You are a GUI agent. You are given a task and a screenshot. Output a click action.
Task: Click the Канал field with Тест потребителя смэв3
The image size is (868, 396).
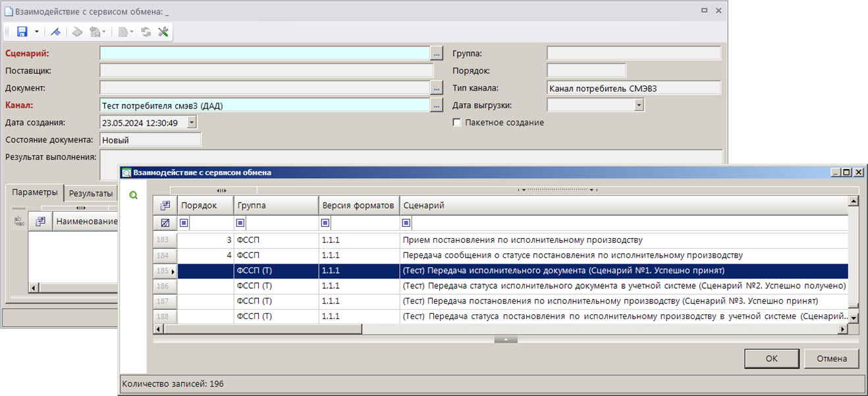point(265,105)
